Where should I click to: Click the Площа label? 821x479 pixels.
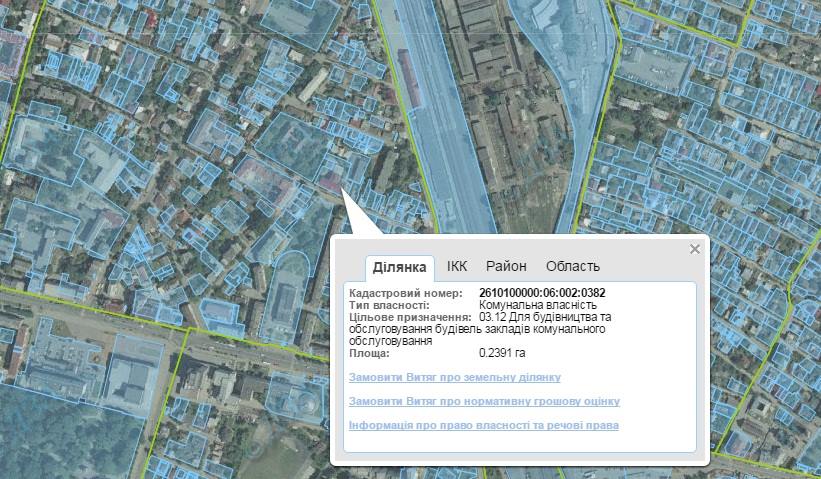367,353
